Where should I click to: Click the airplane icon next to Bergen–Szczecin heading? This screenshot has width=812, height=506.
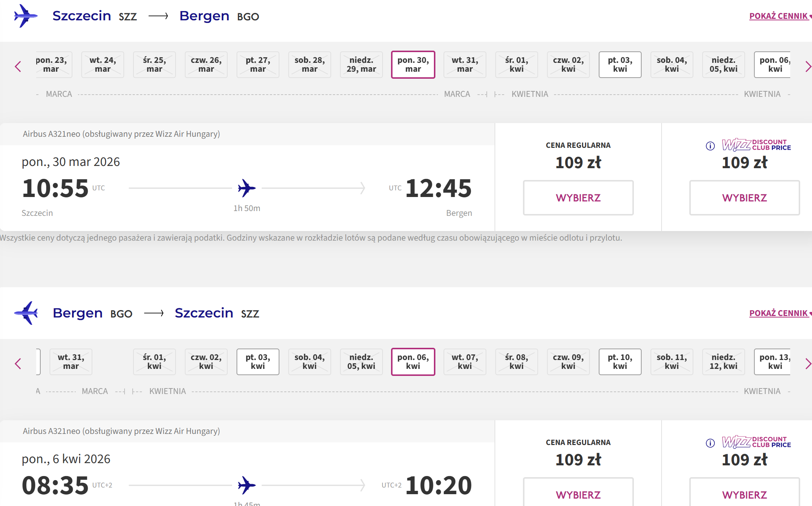pos(26,313)
